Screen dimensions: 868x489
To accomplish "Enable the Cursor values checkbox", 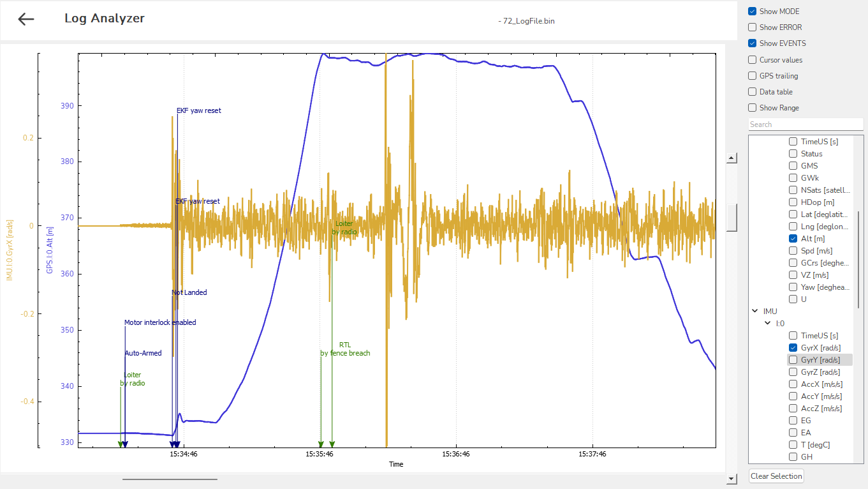I will click(753, 60).
